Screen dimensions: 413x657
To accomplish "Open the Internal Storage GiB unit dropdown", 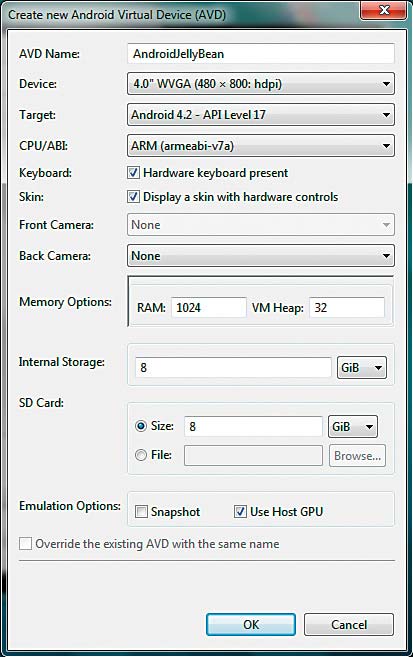I will click(x=362, y=367).
